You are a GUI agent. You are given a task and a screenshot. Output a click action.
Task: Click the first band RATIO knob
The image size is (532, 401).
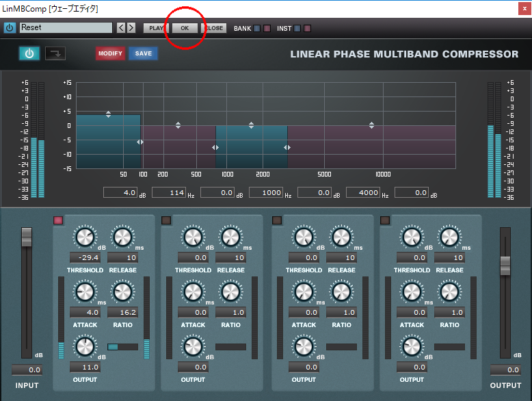pos(122,292)
